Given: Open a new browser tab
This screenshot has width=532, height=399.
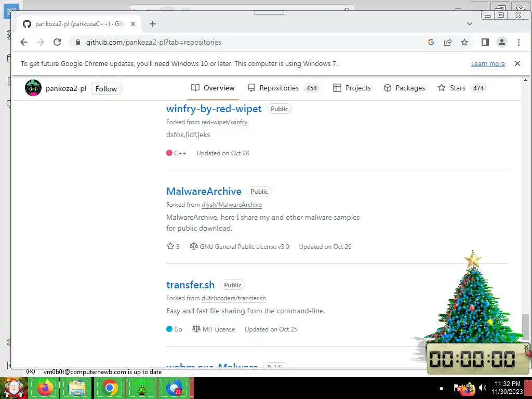Looking at the screenshot, I should click(x=153, y=24).
